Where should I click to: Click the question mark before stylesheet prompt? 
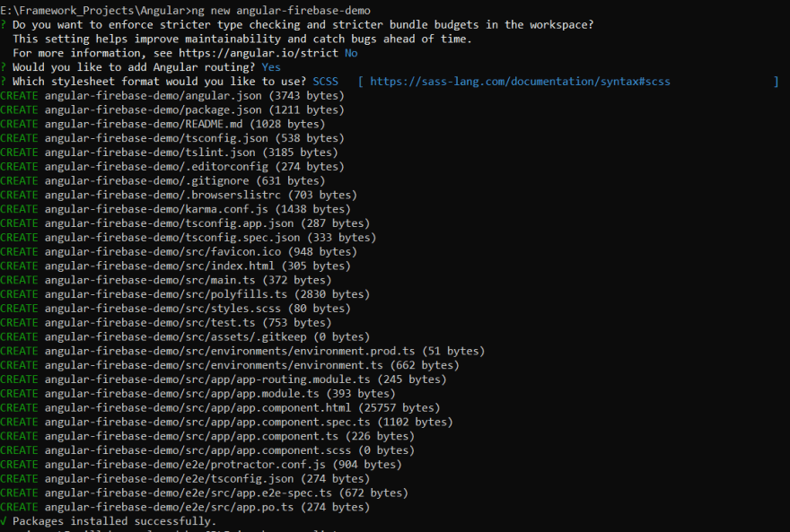(4, 82)
